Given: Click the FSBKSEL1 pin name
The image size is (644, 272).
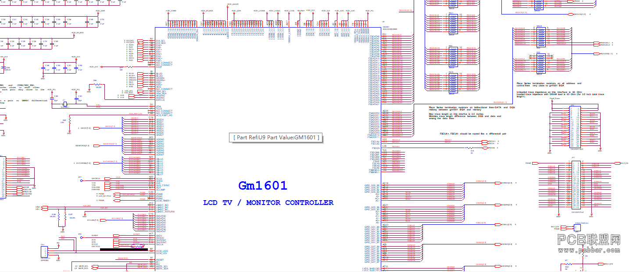Looking at the screenshot, I should point(374,172).
